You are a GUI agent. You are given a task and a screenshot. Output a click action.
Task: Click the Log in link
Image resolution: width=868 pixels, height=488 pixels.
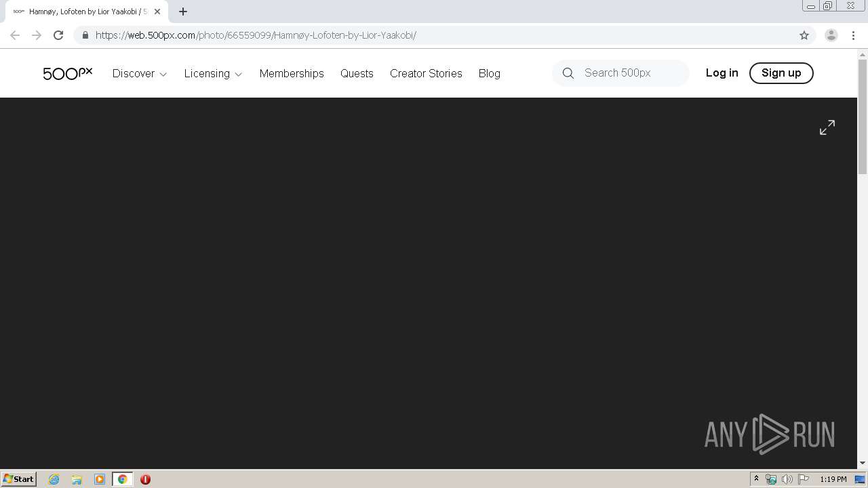click(722, 73)
